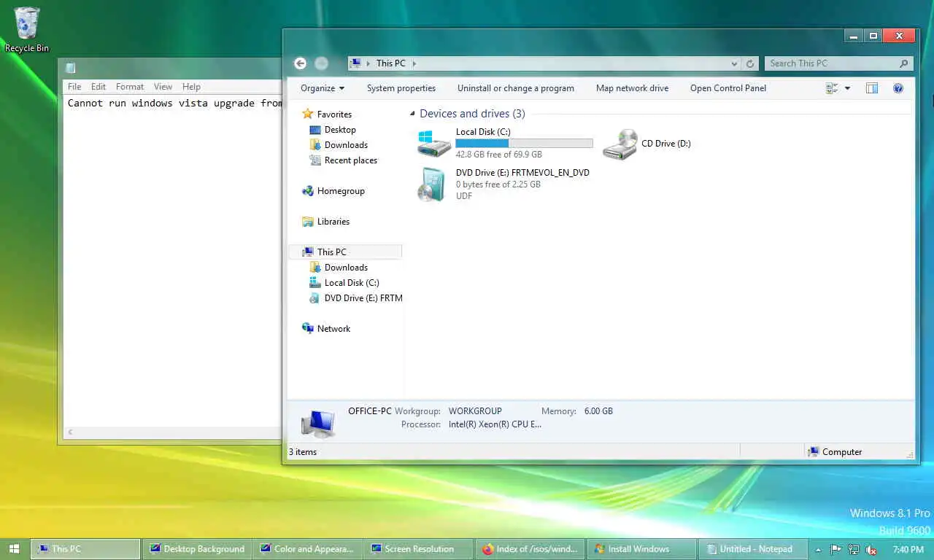934x560 pixels.
Task: Open Recycle Bin on the desktop
Action: (27, 29)
